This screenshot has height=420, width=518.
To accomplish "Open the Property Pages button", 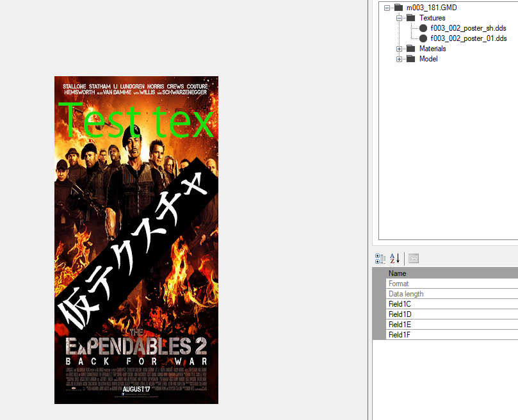I will tap(413, 259).
